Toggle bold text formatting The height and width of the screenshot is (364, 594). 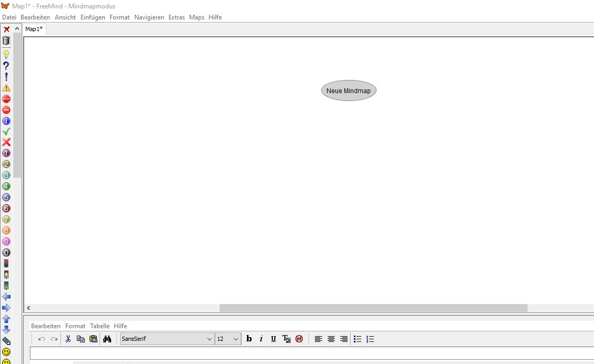tap(249, 339)
